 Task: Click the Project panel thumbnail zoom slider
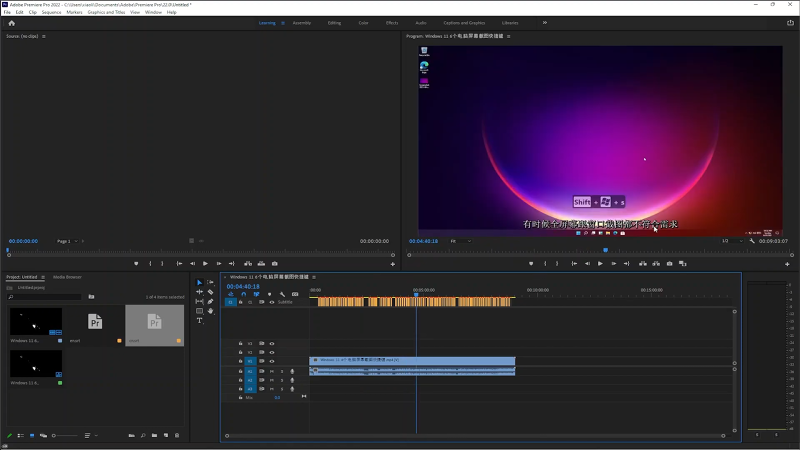click(65, 436)
